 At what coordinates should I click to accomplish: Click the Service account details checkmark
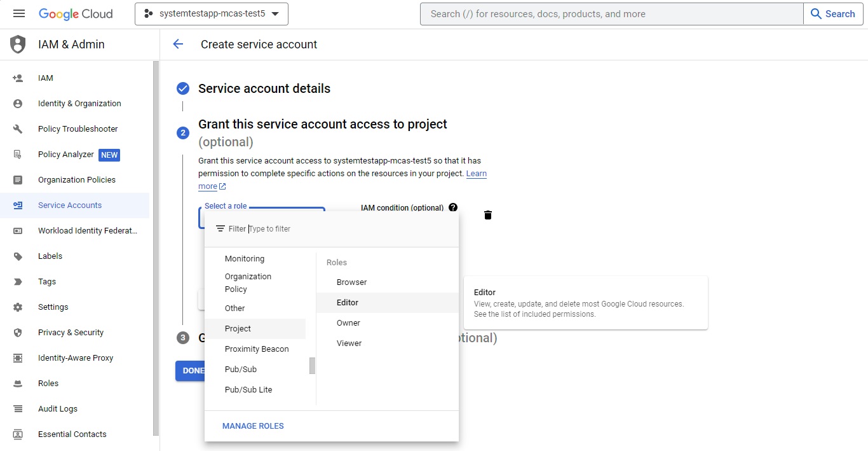[x=183, y=88]
